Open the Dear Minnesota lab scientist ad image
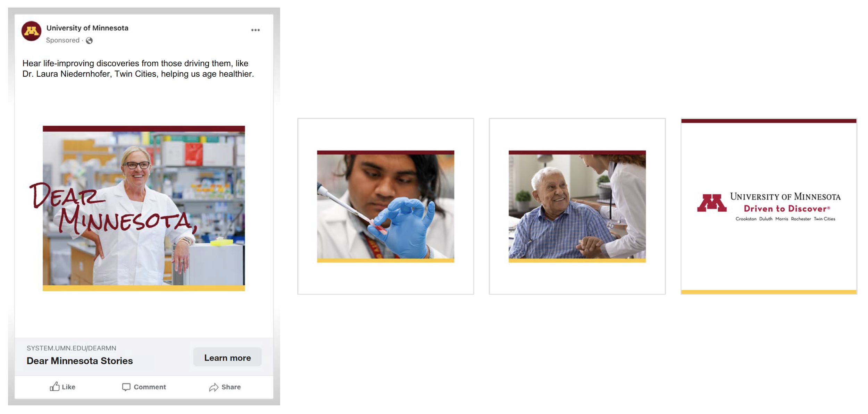The width and height of the screenshot is (868, 414). (144, 208)
